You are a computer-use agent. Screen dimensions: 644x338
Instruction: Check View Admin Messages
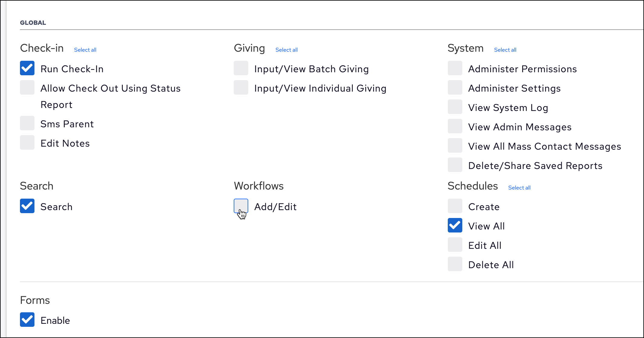click(x=455, y=126)
